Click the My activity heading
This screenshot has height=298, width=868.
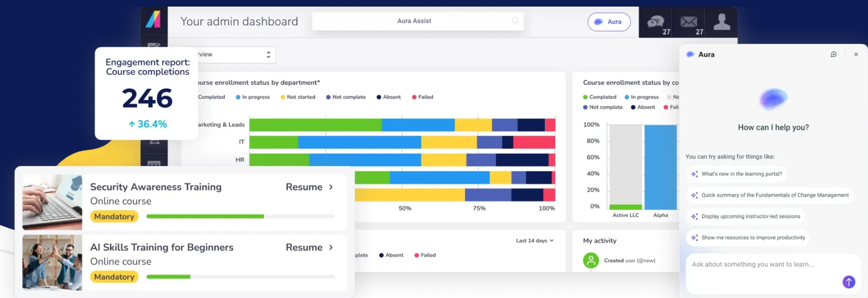point(600,241)
